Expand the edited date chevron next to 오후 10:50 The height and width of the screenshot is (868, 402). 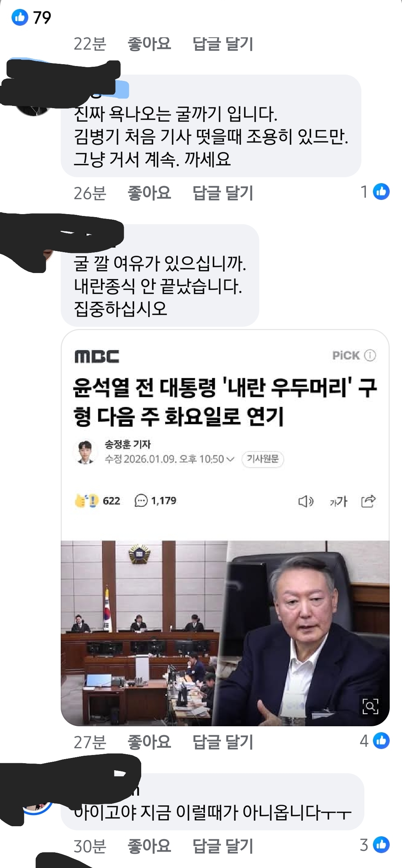[231, 459]
